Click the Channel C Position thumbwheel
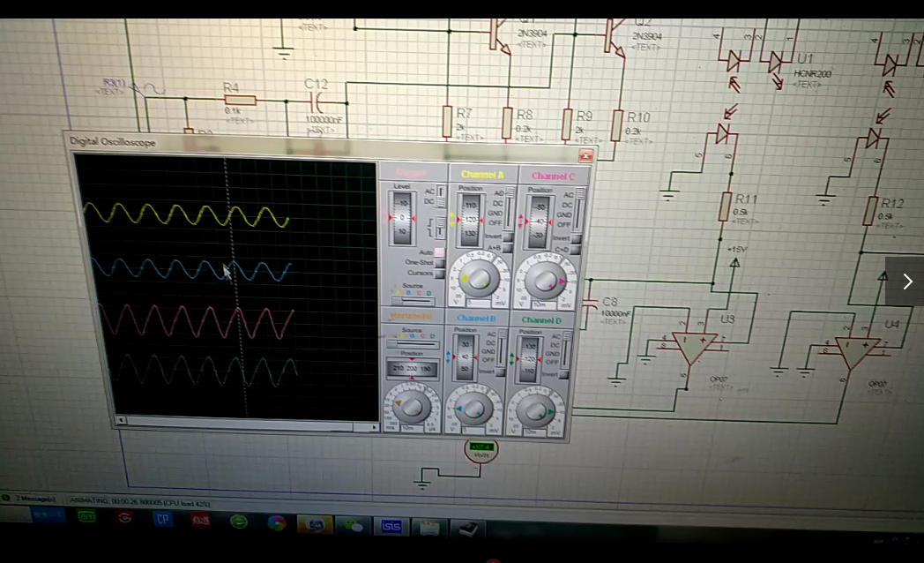This screenshot has height=563, width=924. [539, 221]
